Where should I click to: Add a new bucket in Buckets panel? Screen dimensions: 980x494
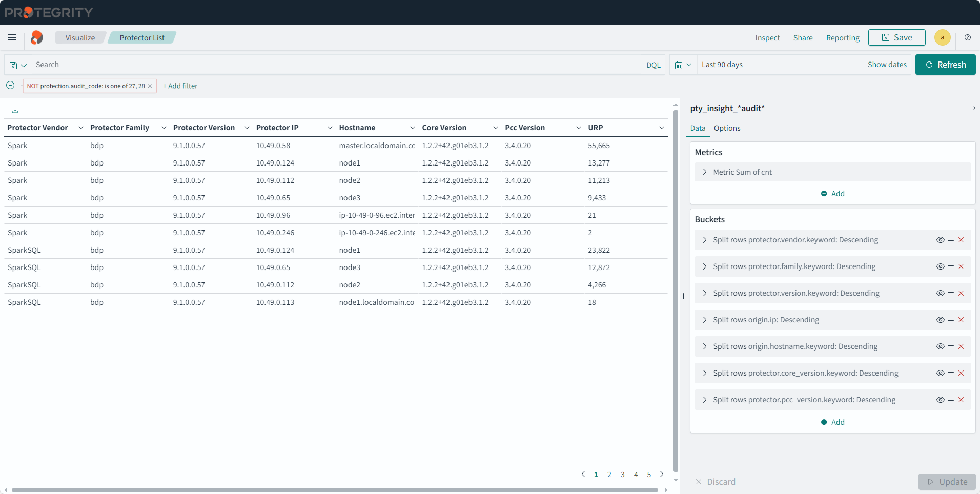pos(832,422)
